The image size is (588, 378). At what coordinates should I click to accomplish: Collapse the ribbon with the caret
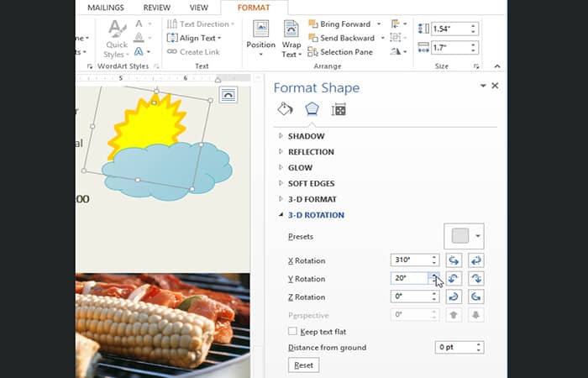497,66
